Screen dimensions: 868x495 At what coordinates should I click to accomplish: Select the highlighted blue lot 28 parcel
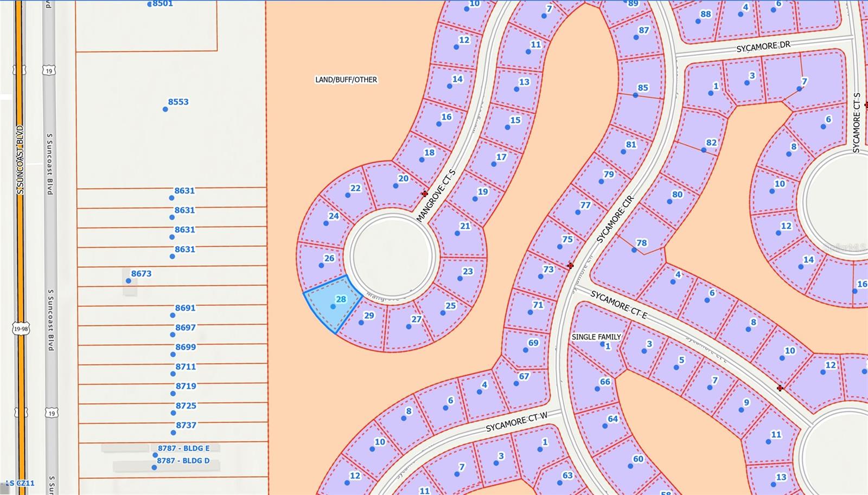tap(332, 304)
